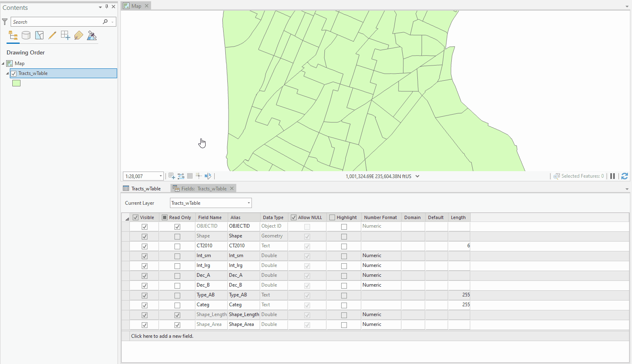Open the Current Layer dropdown

point(249,203)
